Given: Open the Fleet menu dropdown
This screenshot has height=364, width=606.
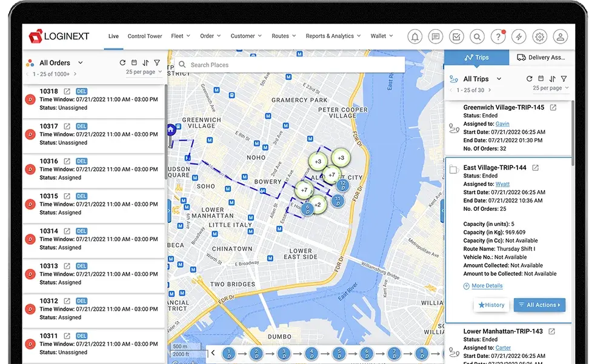Looking at the screenshot, I should tap(181, 36).
